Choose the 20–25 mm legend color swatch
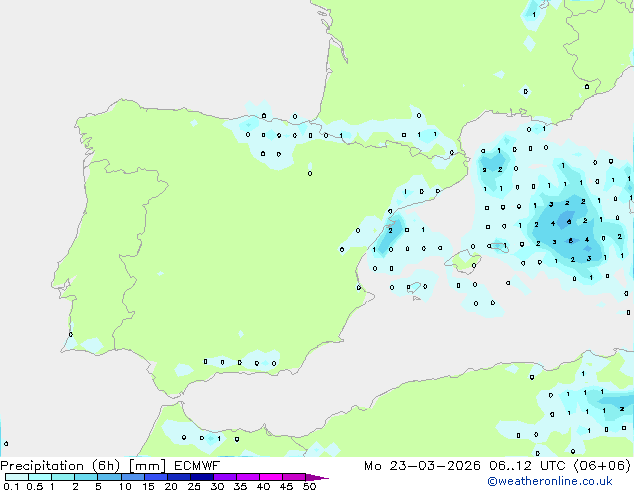 point(179,477)
